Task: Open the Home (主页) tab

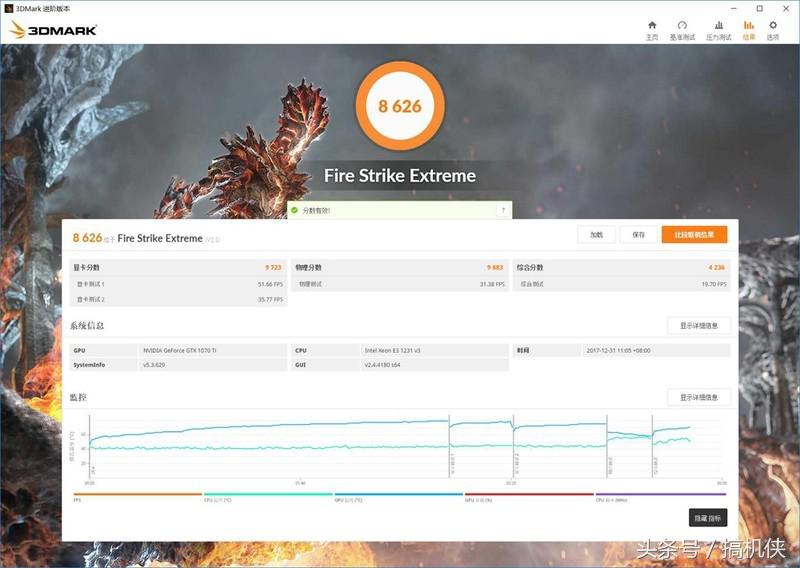Action: click(x=652, y=31)
